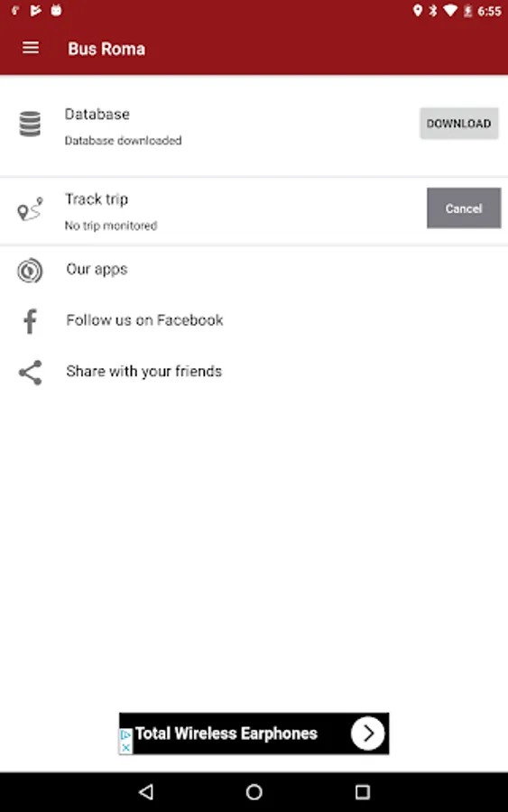Image resolution: width=508 pixels, height=812 pixels.
Task: Close the ad with the X icon
Action: tap(125, 747)
